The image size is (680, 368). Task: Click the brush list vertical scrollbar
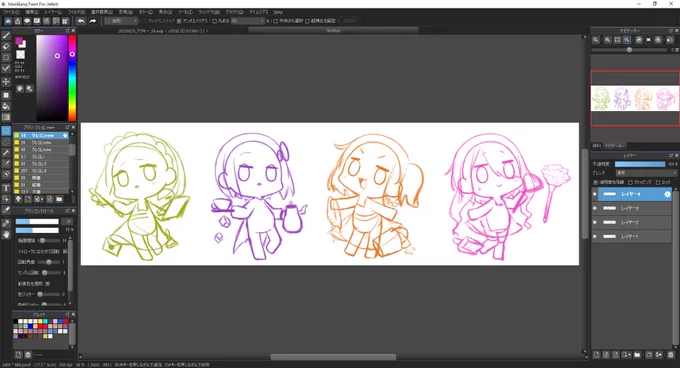point(72,150)
